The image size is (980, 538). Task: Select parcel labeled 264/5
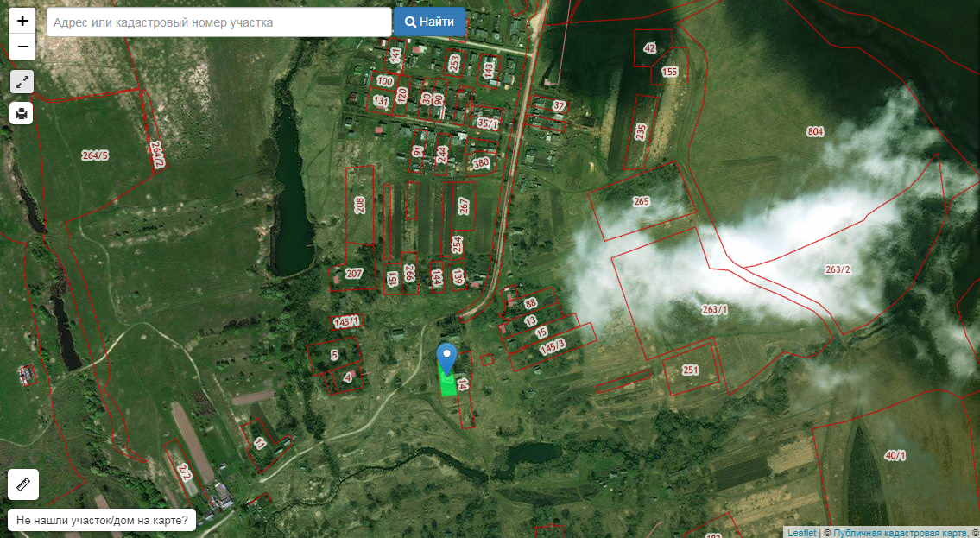point(95,155)
